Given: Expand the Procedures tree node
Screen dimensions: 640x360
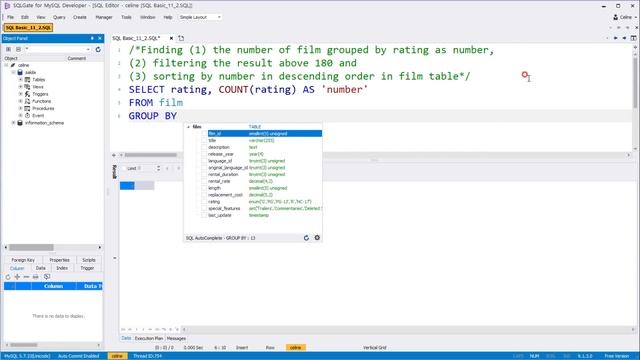Looking at the screenshot, I should pos(20,108).
